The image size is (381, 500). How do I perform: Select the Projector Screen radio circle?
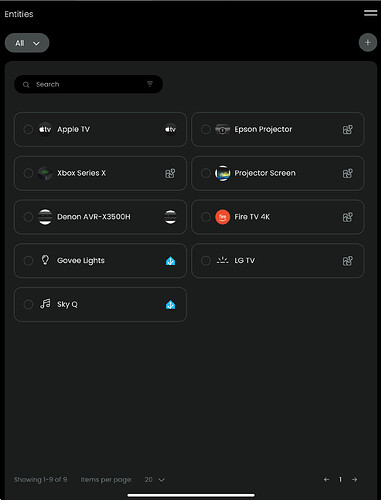coord(206,173)
